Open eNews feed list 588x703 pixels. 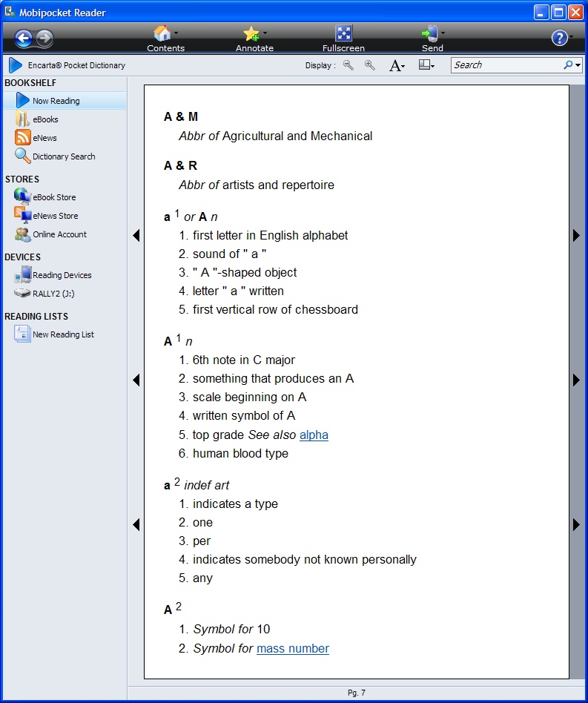tap(44, 138)
